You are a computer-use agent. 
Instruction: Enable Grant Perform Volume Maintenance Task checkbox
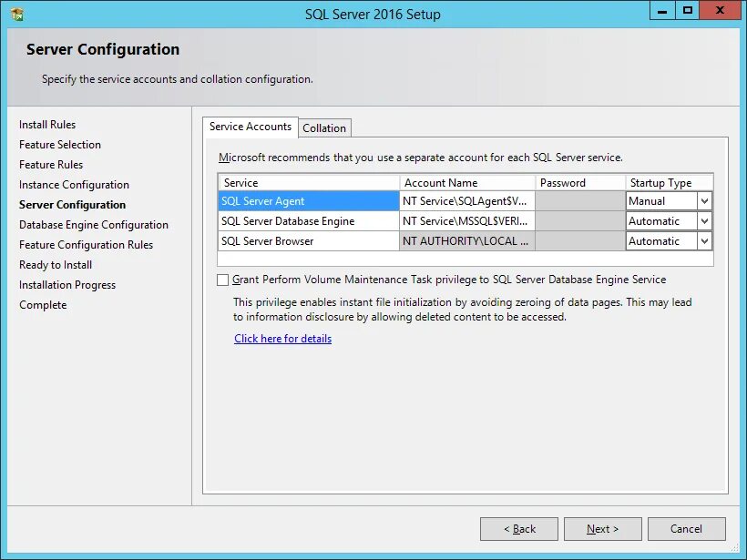point(222,280)
